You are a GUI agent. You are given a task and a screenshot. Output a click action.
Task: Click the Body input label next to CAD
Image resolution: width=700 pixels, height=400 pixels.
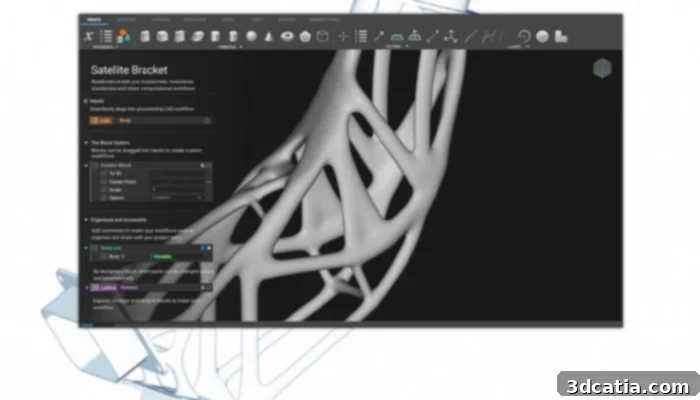click(125, 121)
